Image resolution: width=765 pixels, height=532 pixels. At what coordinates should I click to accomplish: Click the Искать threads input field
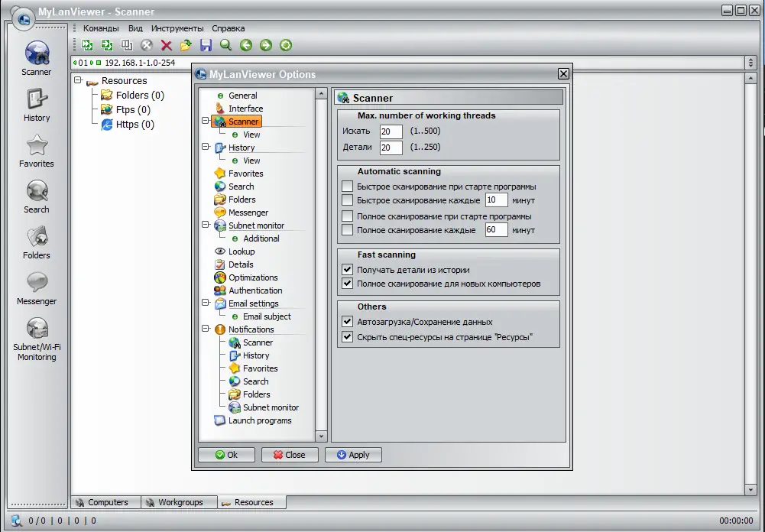[391, 131]
